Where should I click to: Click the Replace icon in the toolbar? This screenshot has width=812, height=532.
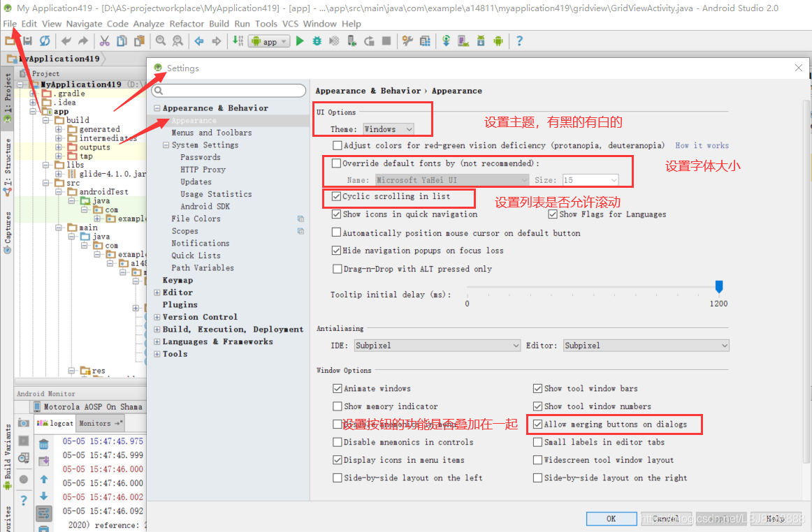tap(177, 41)
